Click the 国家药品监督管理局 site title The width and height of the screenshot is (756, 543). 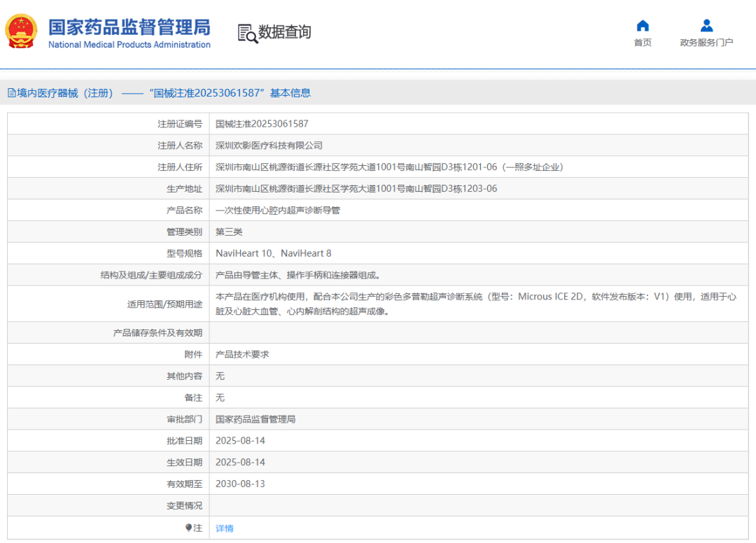129,27
